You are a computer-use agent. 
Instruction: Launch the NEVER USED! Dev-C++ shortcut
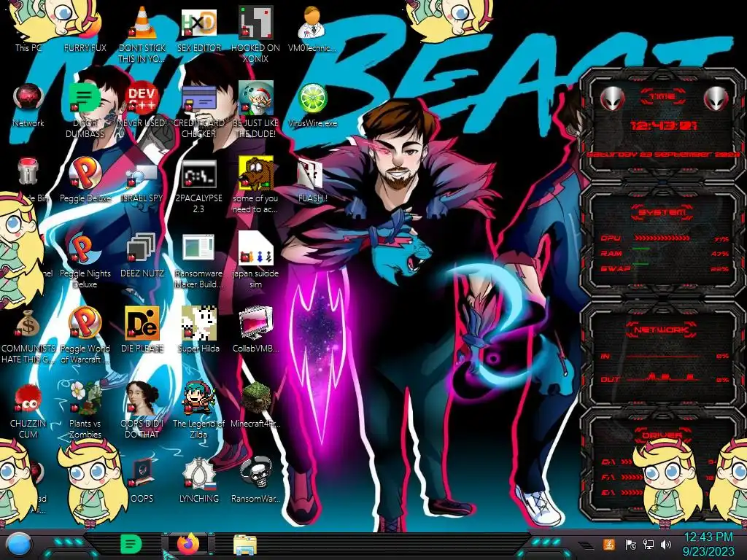coord(142,105)
